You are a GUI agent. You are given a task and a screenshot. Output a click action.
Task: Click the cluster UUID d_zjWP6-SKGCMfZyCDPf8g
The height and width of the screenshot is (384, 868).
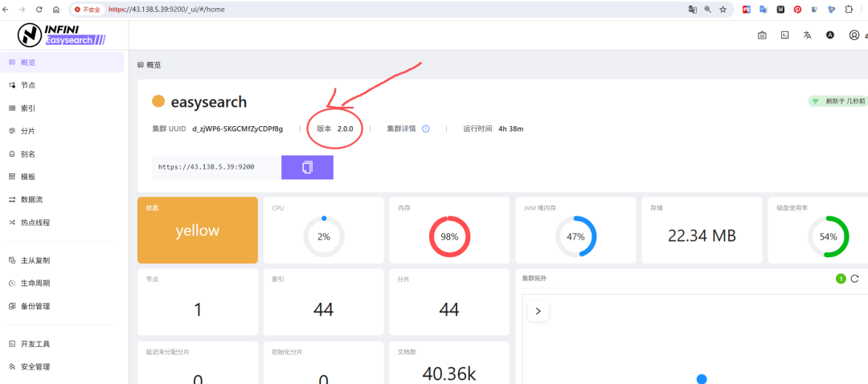pos(237,129)
